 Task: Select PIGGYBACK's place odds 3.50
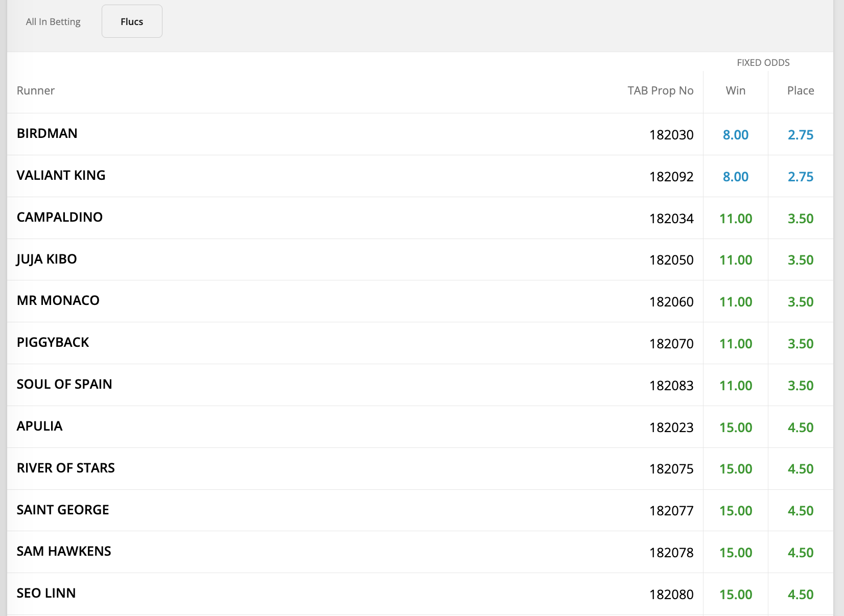pyautogui.click(x=800, y=344)
